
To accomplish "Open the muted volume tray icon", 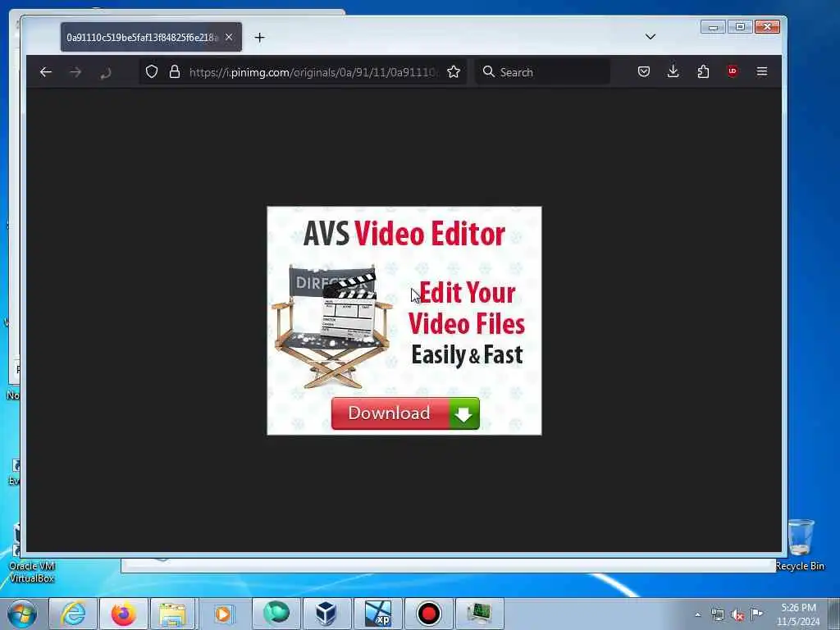I will pos(737,614).
